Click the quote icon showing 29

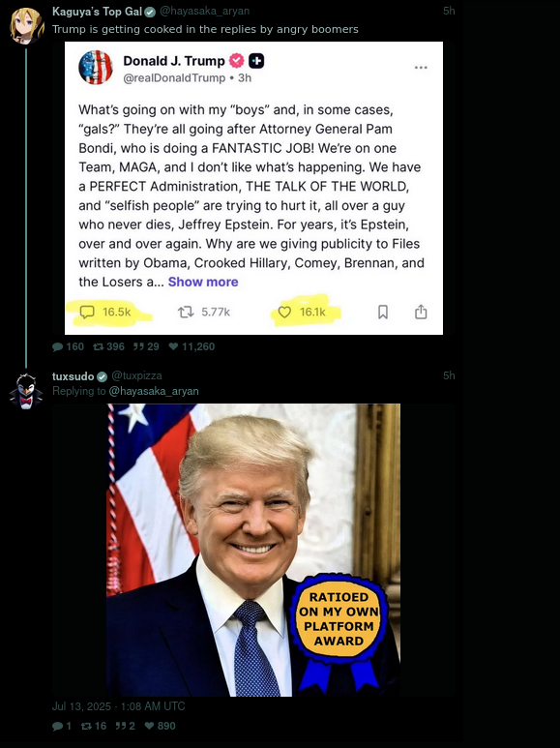pos(139,346)
